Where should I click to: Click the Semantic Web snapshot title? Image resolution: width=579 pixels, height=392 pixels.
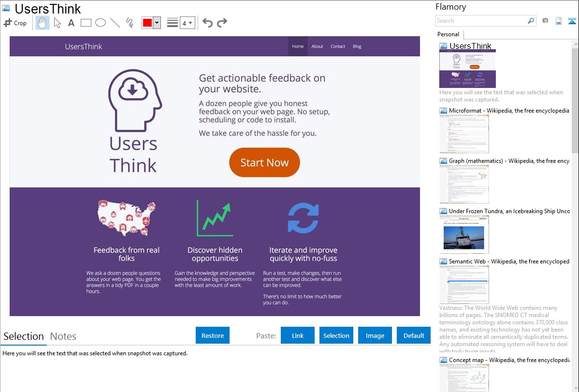509,261
